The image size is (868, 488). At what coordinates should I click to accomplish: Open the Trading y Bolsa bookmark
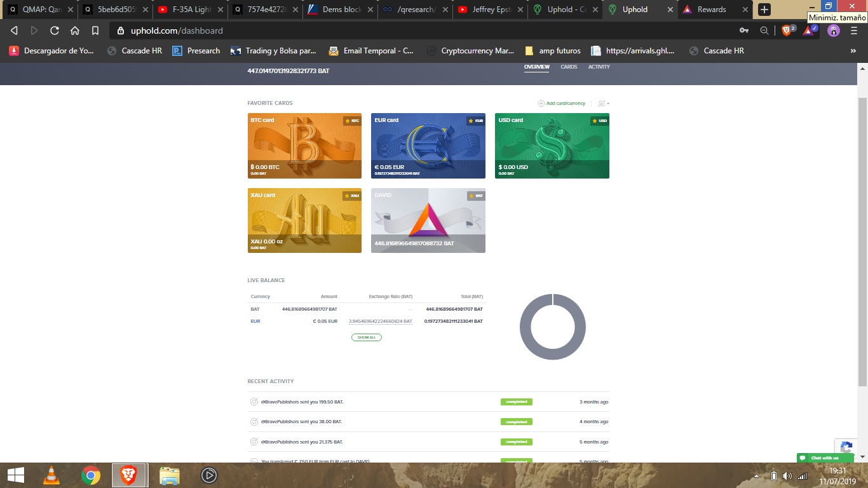(x=273, y=51)
